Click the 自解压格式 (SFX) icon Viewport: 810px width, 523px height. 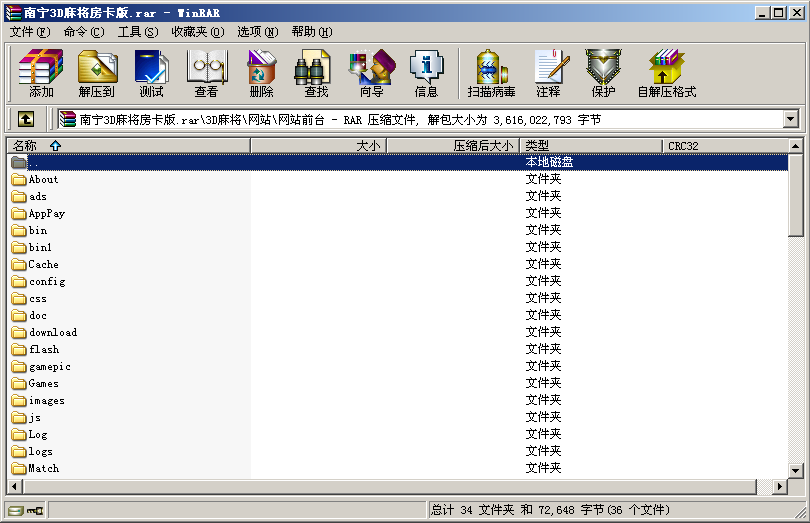pyautogui.click(x=666, y=73)
